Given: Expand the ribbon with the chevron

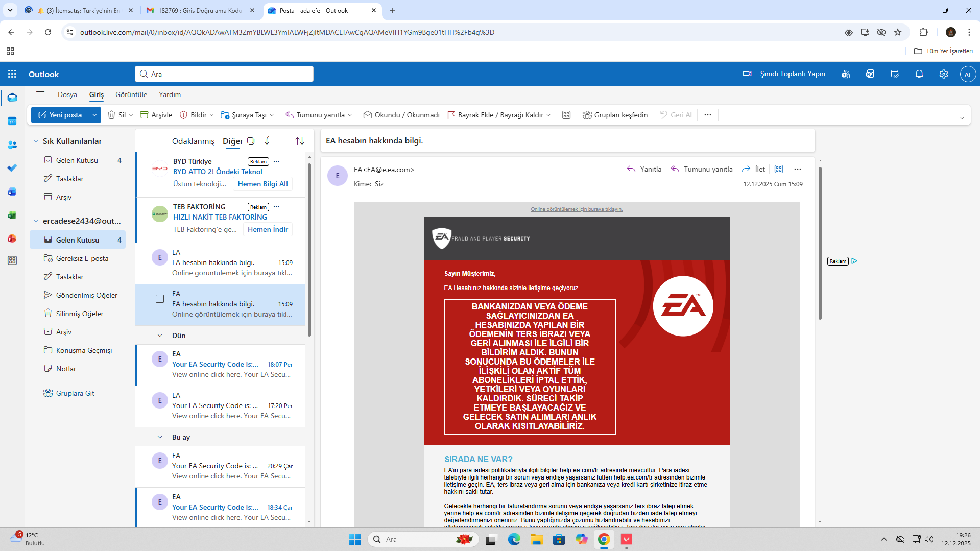Looking at the screenshot, I should pos(962,118).
